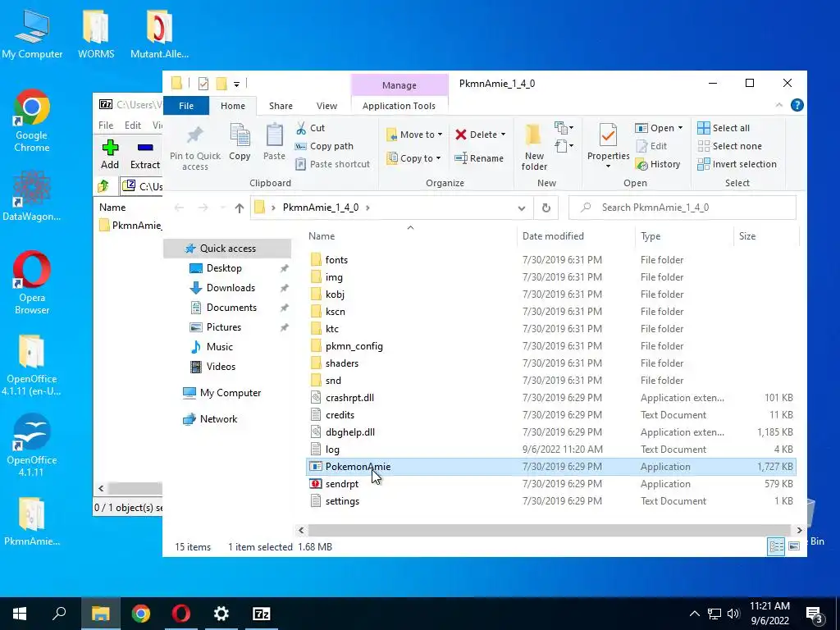Select Network in navigation pane
This screenshot has width=840, height=630.
218,419
